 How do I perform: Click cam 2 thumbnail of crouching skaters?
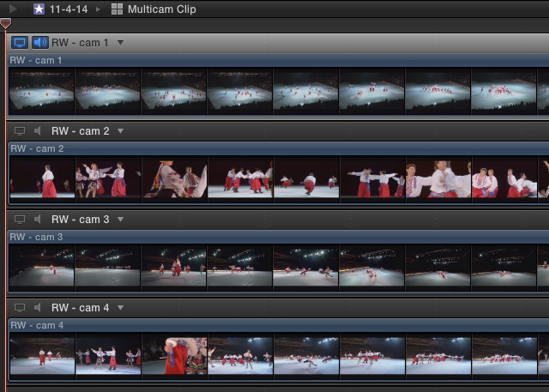(x=306, y=179)
